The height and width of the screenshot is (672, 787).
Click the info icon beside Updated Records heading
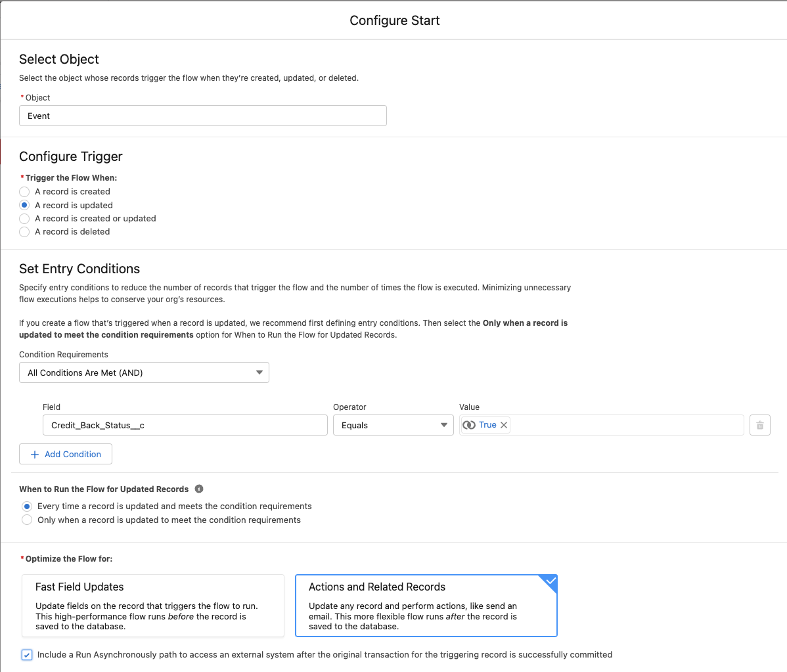click(x=199, y=489)
